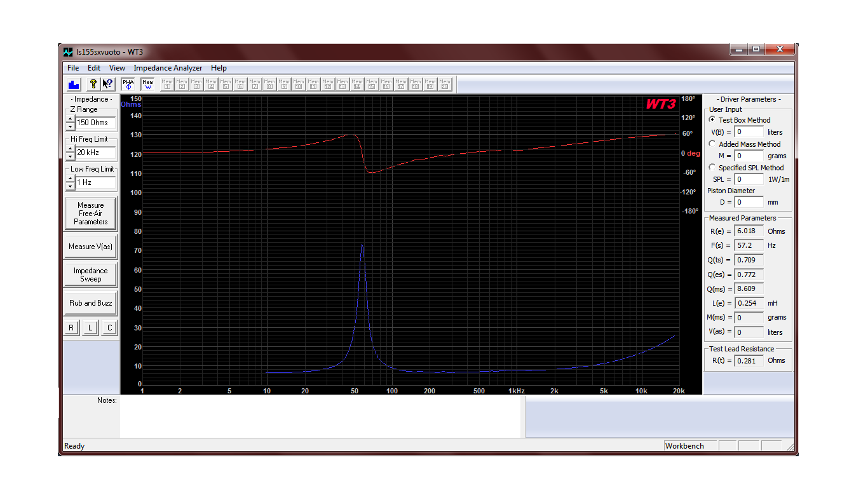
Task: Click the L measurement button
Action: [90, 328]
